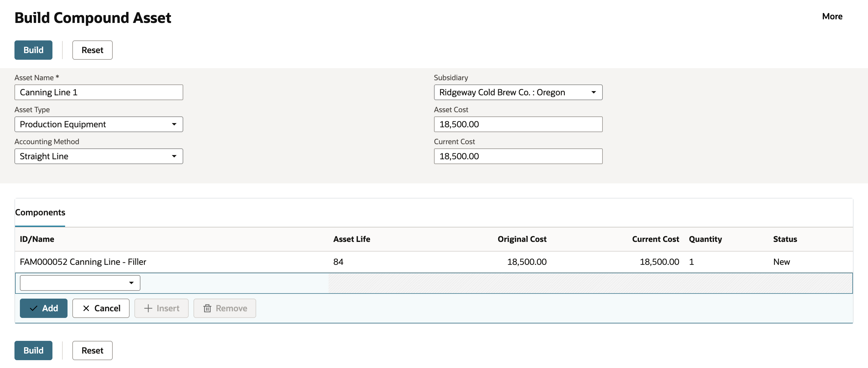
Task: Click the Asset Life column header
Action: (351, 239)
